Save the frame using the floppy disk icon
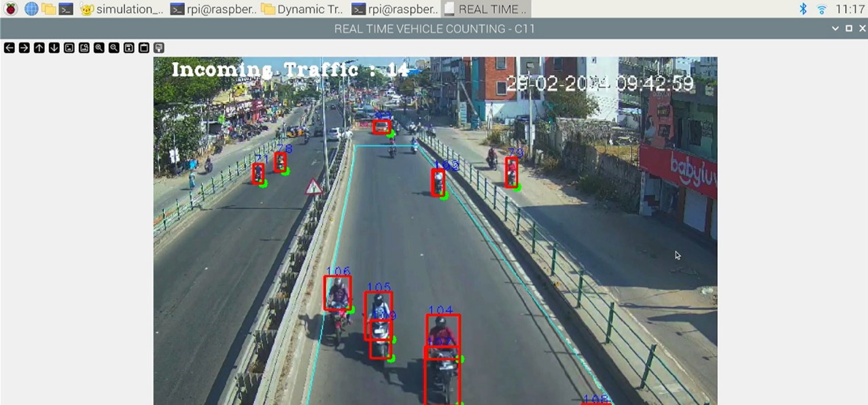Screen dimensions: 868x405 coord(128,48)
